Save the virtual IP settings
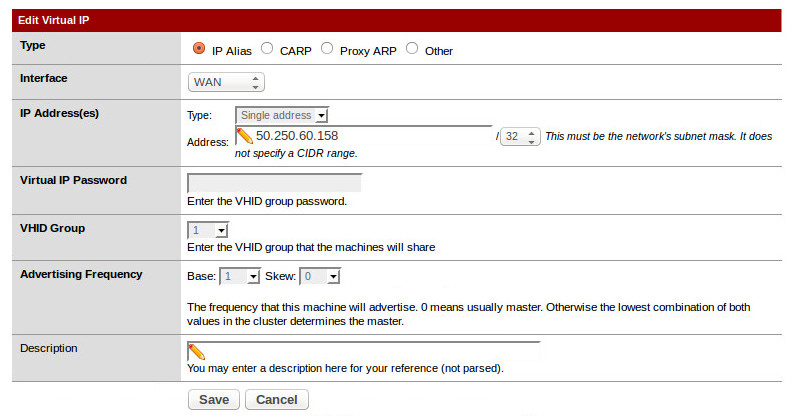 pyautogui.click(x=214, y=400)
